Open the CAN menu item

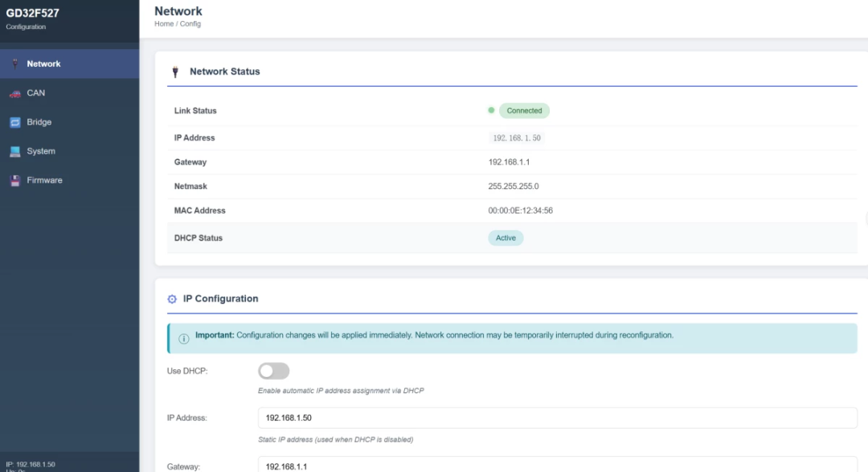click(x=36, y=93)
